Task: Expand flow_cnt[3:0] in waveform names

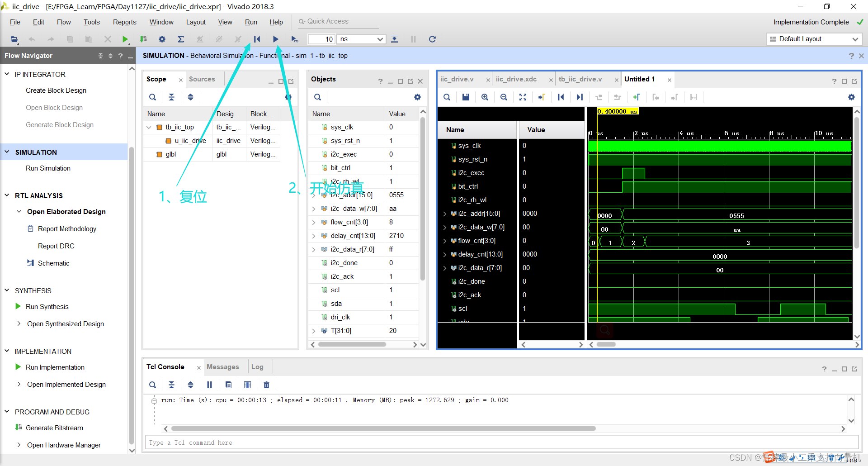Action: coord(445,241)
